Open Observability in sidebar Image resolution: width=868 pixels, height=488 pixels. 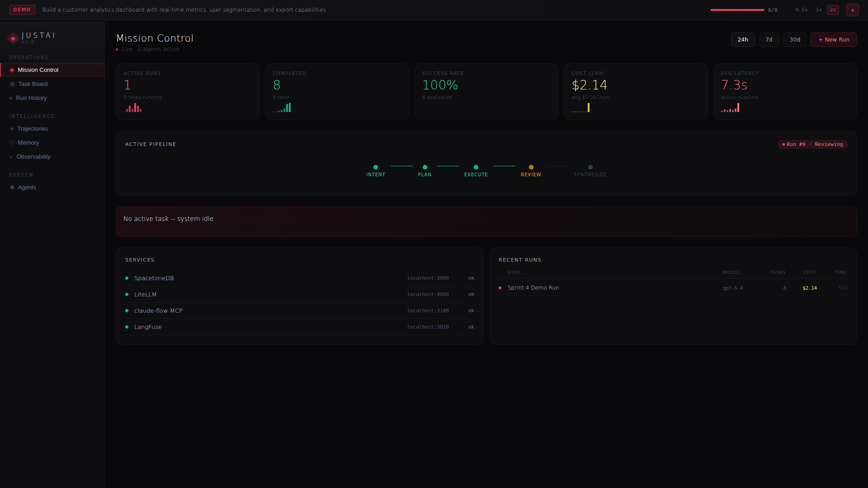[52, 157]
